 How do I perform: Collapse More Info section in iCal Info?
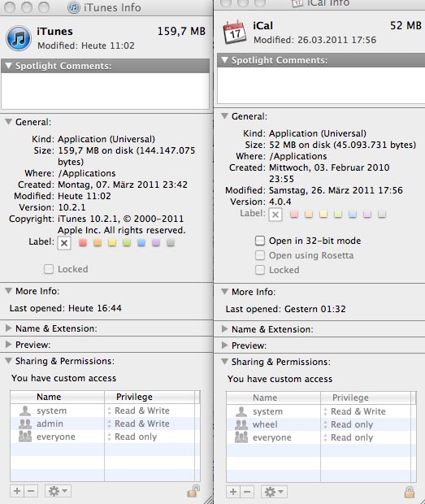pos(225,292)
